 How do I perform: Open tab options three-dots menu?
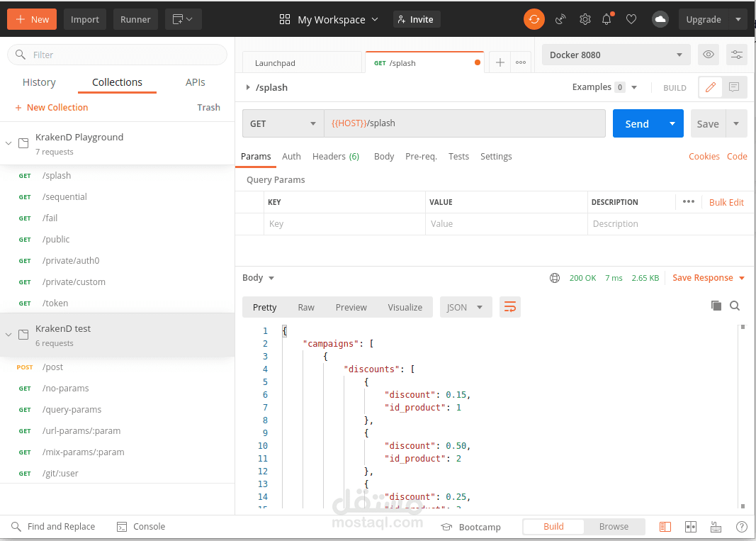click(521, 62)
